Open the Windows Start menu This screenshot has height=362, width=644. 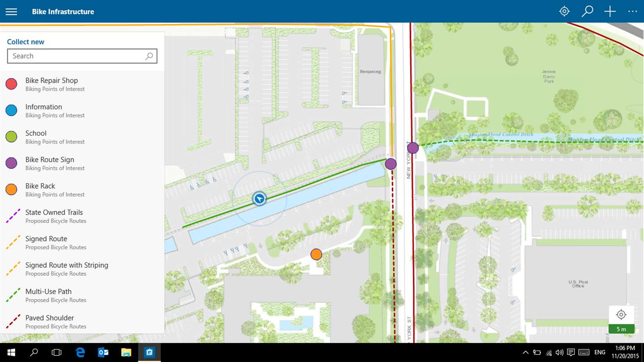click(11, 353)
